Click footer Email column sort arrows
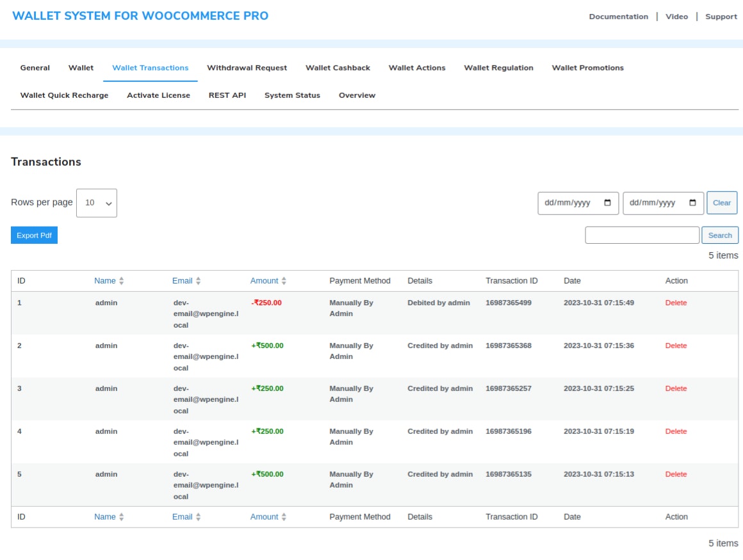 [x=198, y=517]
